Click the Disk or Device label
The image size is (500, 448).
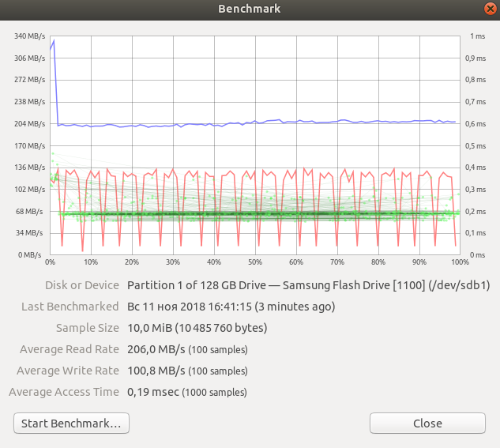(82, 285)
